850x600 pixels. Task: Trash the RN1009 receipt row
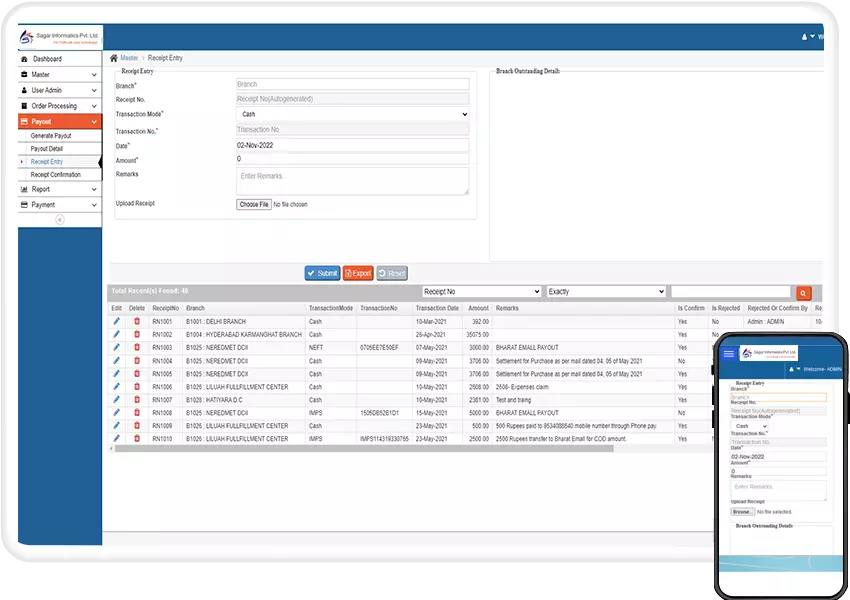(137, 425)
